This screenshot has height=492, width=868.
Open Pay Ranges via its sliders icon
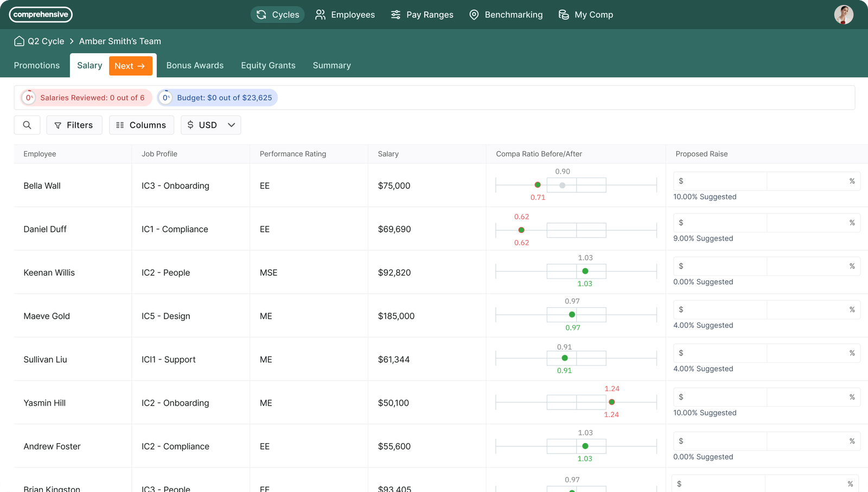(x=395, y=15)
